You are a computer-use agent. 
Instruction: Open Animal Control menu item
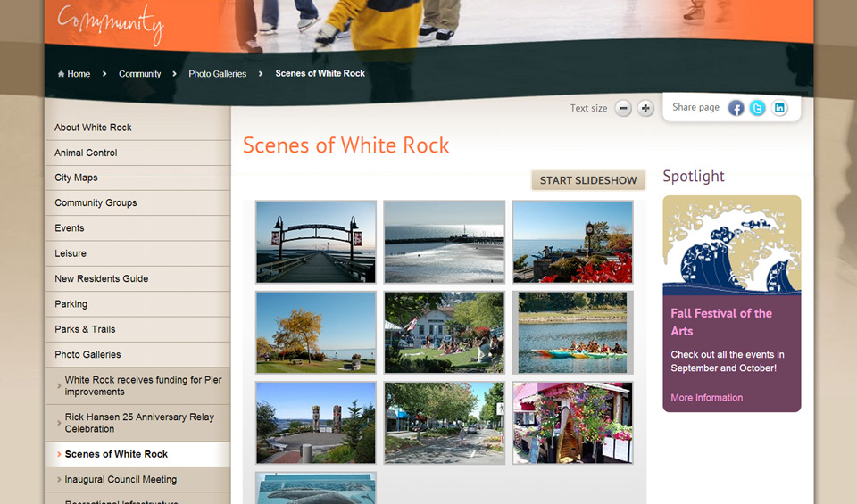(137, 153)
